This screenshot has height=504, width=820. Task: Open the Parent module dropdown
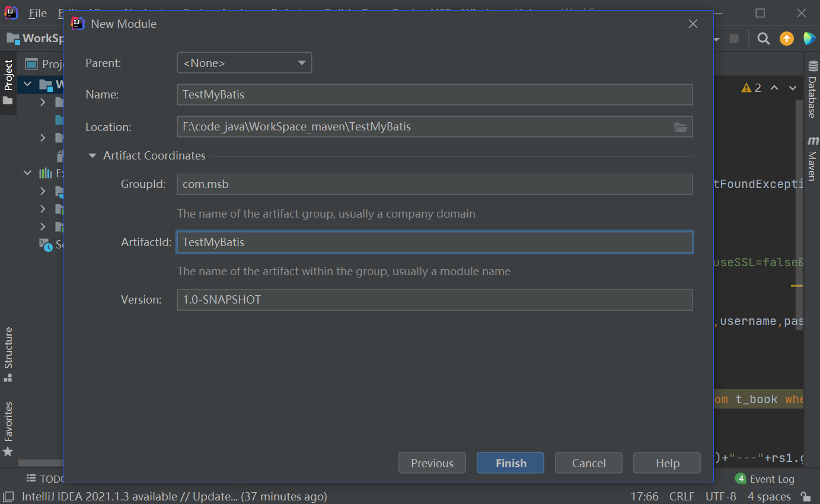(244, 63)
